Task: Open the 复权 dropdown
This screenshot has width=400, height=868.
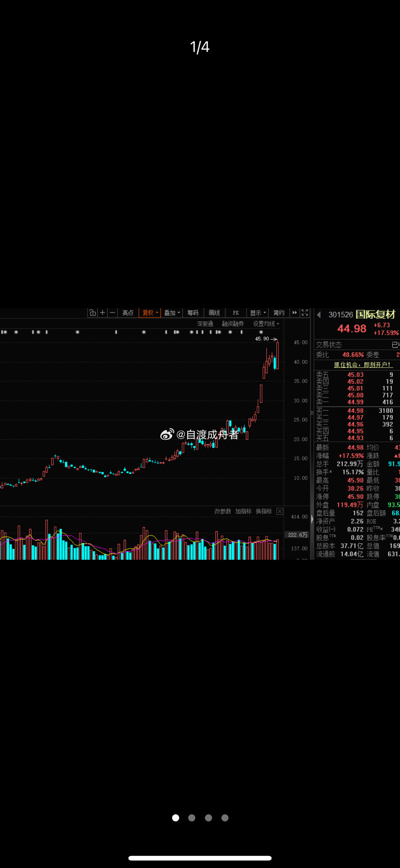Action: tap(150, 313)
